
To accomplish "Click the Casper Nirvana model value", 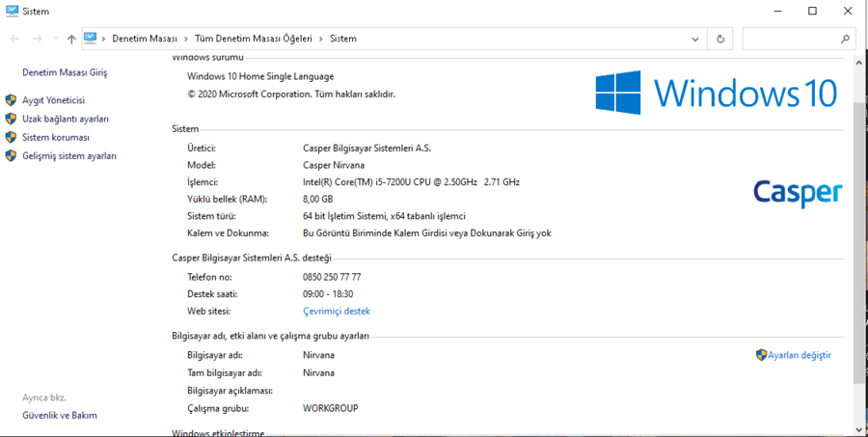I will [334, 165].
